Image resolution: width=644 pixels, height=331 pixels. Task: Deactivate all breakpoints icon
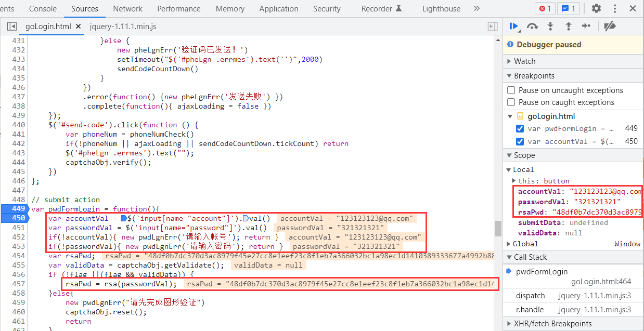610,26
